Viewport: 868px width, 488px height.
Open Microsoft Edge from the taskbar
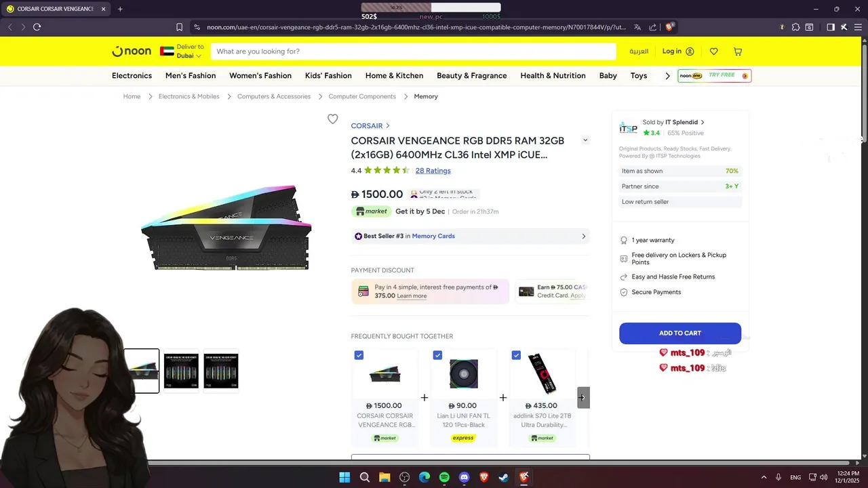pos(425,477)
